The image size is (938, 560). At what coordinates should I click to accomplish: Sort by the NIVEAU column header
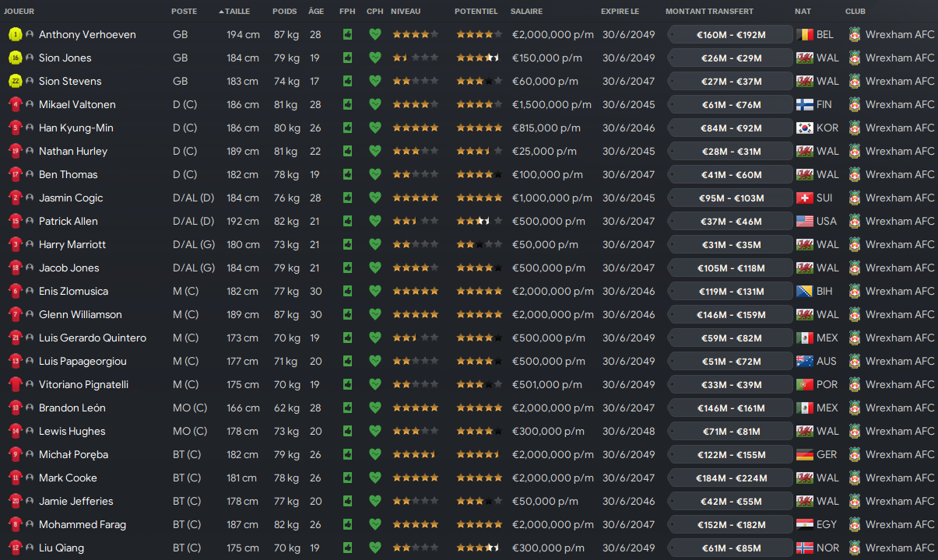(x=406, y=12)
